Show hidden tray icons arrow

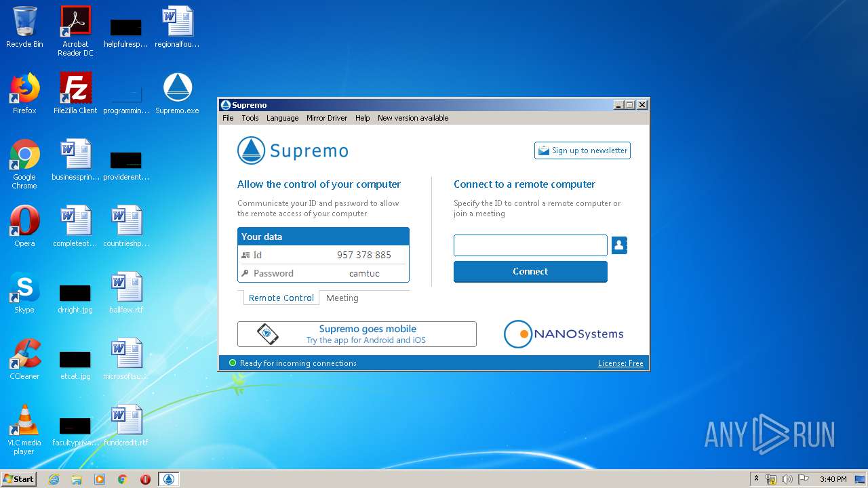tap(756, 479)
